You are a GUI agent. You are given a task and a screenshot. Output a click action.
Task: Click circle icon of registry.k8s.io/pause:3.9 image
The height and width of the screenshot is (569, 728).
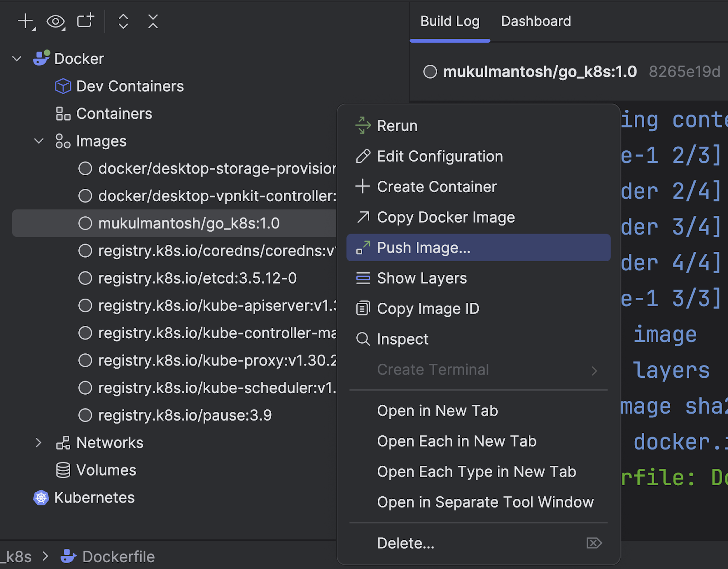pos(85,415)
